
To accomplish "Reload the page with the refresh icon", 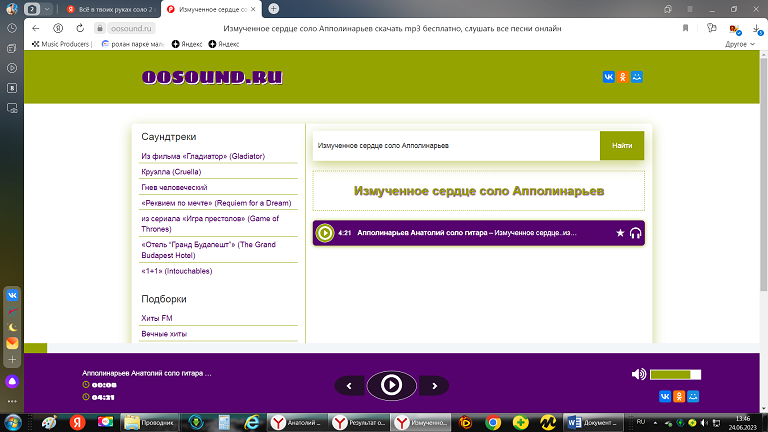I will tap(80, 28).
